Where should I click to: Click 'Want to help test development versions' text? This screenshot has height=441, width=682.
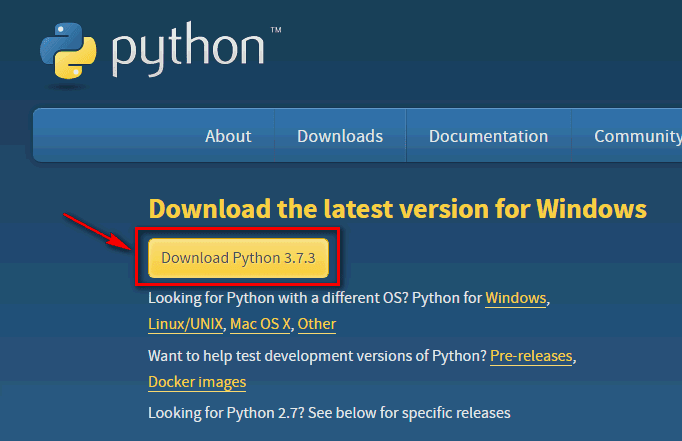[317, 356]
